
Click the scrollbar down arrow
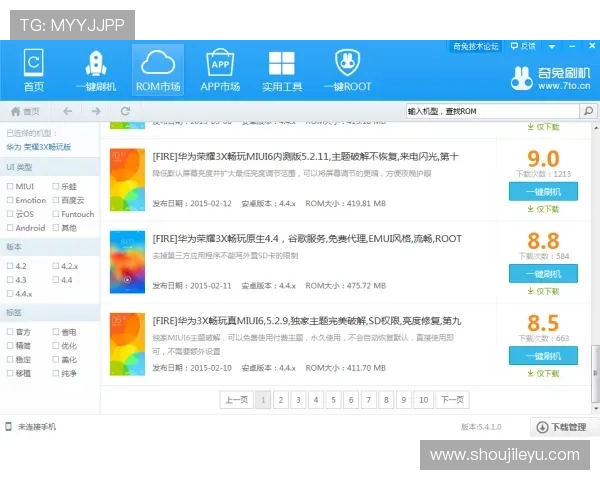[596, 409]
